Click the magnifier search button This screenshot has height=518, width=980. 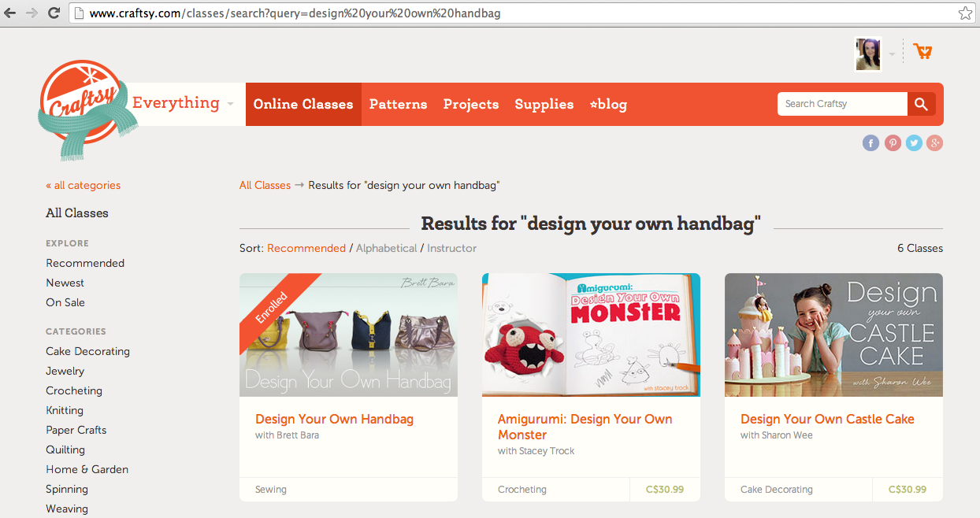(922, 104)
